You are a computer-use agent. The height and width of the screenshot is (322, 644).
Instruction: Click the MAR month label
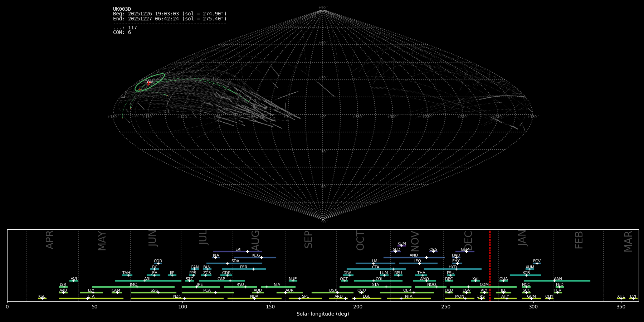[x=628, y=241]
